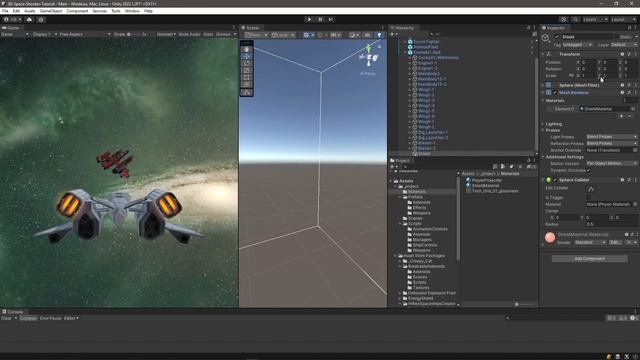The width and height of the screenshot is (640, 360).
Task: Add a material element with plus button
Action: pos(622,116)
